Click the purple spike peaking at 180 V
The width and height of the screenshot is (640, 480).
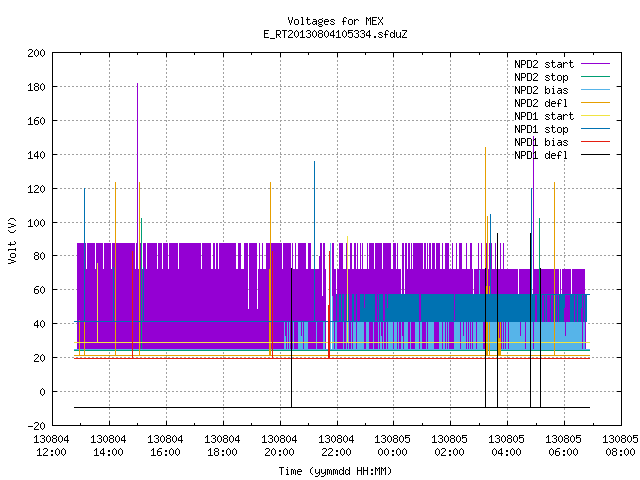coord(138,163)
